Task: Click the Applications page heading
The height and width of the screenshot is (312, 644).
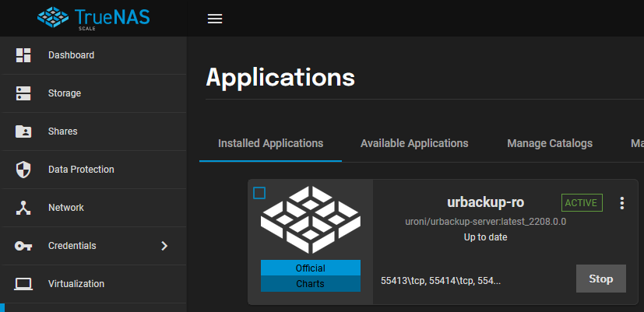Action: click(280, 77)
